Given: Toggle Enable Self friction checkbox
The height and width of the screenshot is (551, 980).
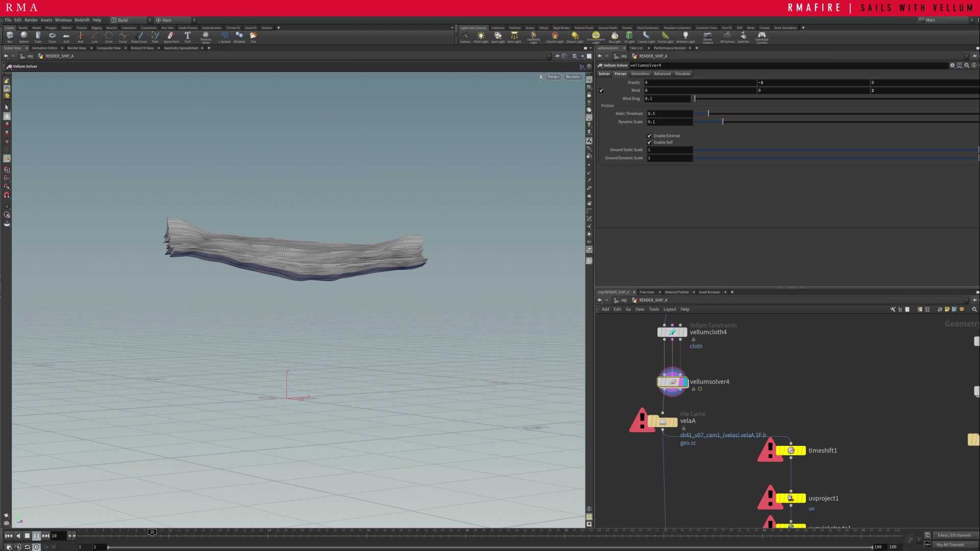Looking at the screenshot, I should [x=649, y=142].
